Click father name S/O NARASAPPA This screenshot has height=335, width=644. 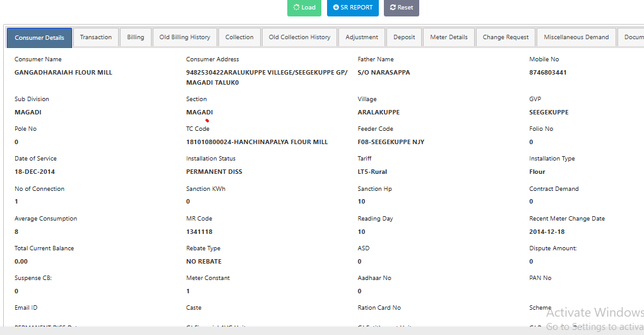tap(384, 72)
